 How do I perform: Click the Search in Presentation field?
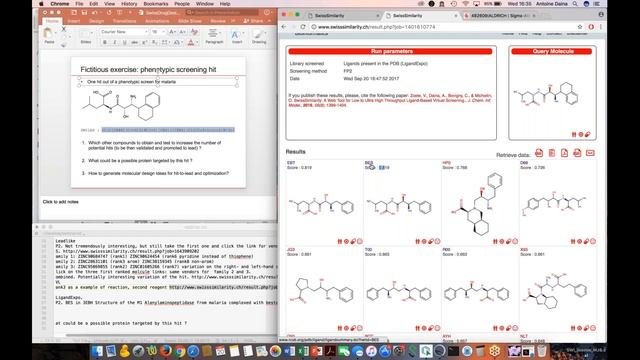[222, 12]
